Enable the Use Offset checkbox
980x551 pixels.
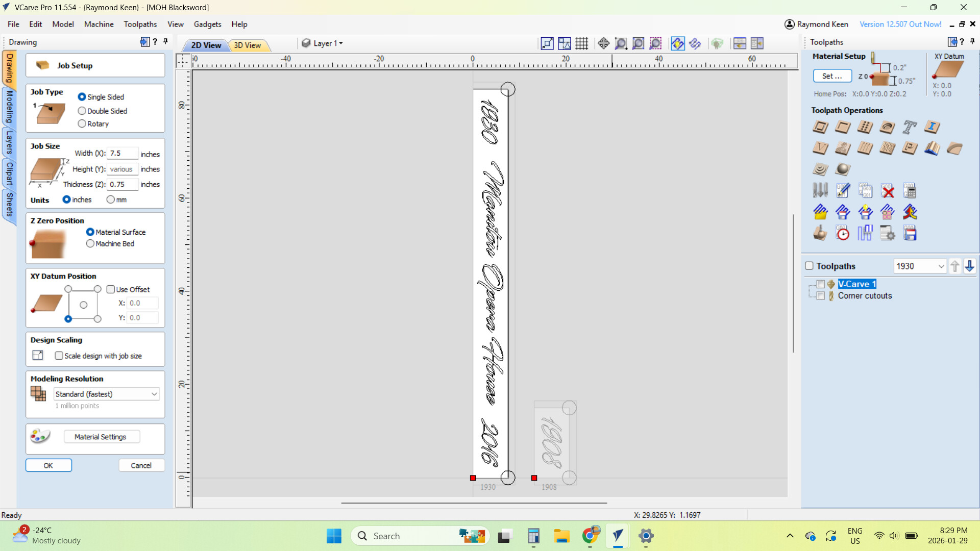(x=111, y=289)
